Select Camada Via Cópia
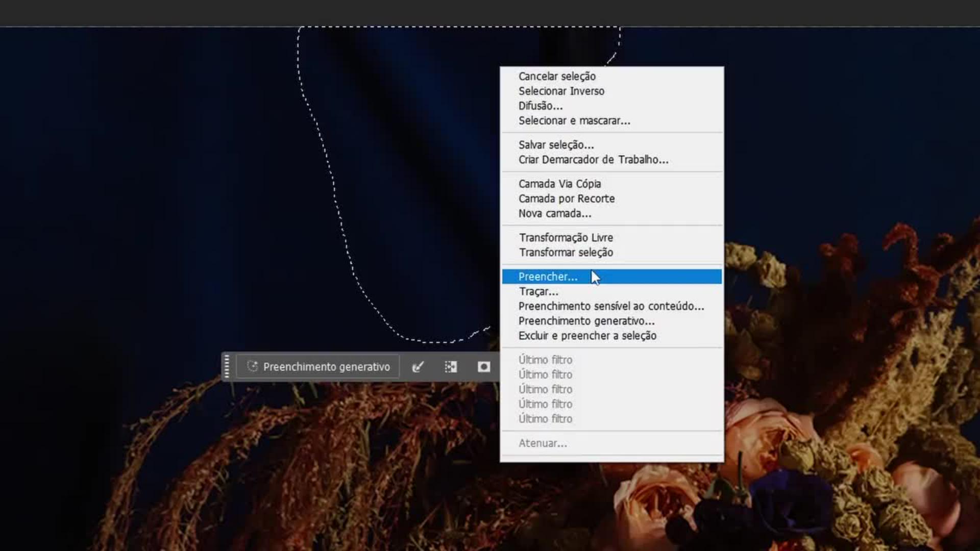This screenshot has width=980, height=551. point(559,184)
